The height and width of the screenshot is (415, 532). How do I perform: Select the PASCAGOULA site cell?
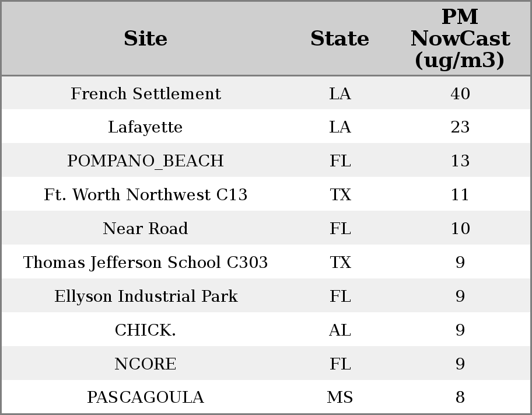coord(145,397)
